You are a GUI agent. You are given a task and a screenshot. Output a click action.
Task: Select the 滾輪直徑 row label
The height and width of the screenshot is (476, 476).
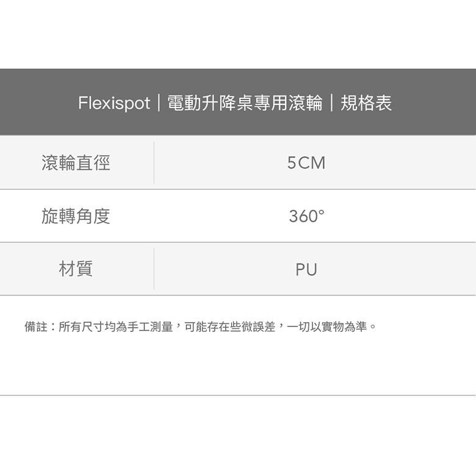coord(76,163)
